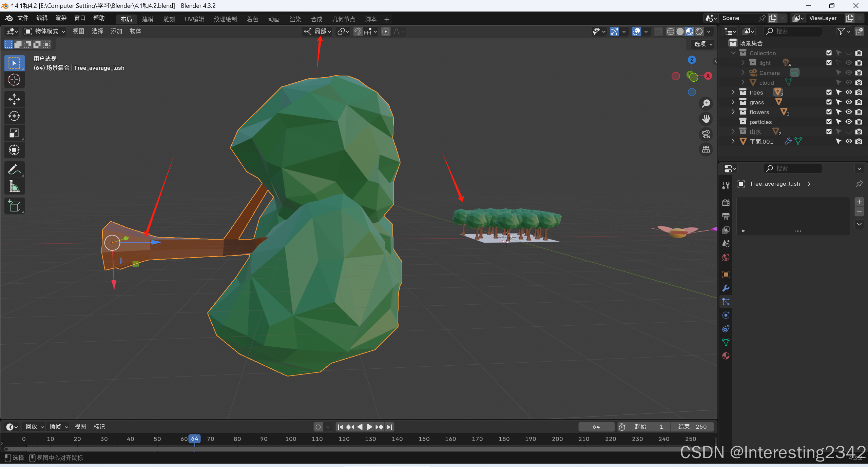This screenshot has width=868, height=467.
Task: Expand the trees collection in outliner
Action: (733, 92)
